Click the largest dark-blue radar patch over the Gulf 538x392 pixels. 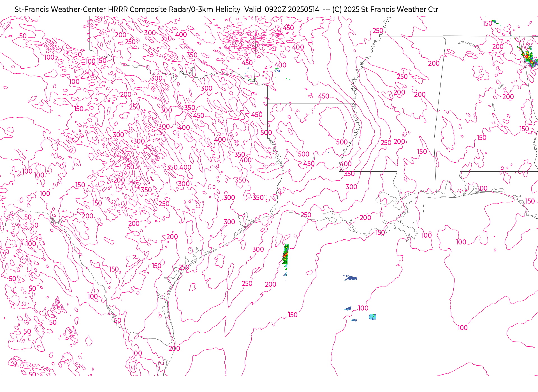(x=350, y=278)
